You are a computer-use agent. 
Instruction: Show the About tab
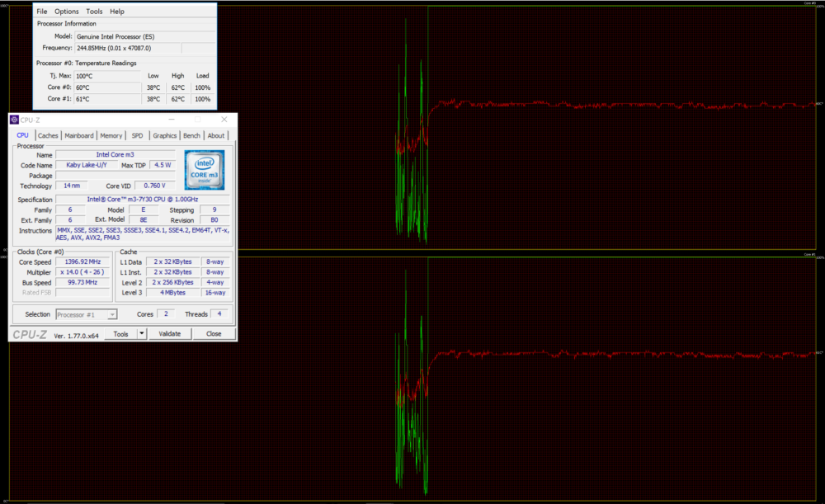click(216, 135)
